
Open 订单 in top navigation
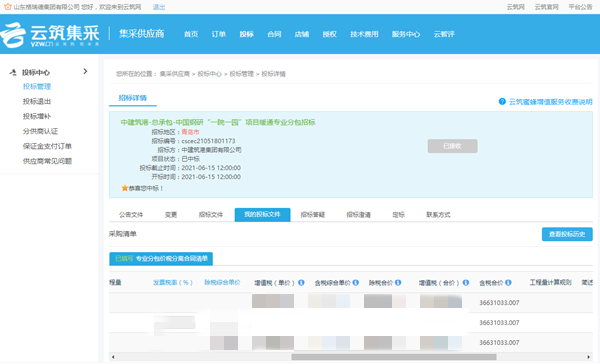[x=218, y=34]
